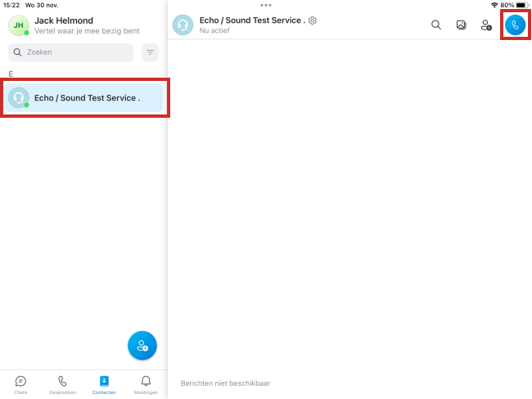Open search in conversation magnifier icon
Viewport: 532px width, 399px height.
pos(436,25)
